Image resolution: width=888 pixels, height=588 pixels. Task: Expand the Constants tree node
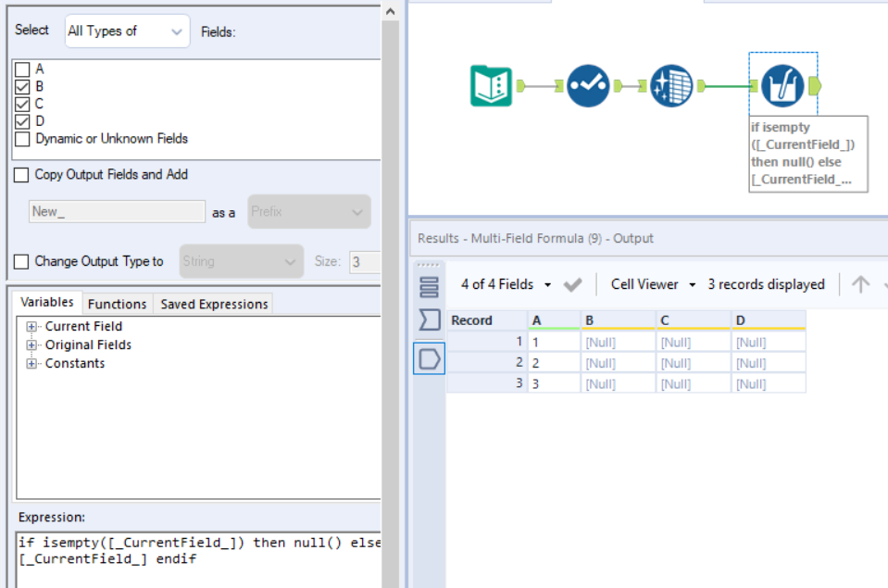(x=31, y=364)
